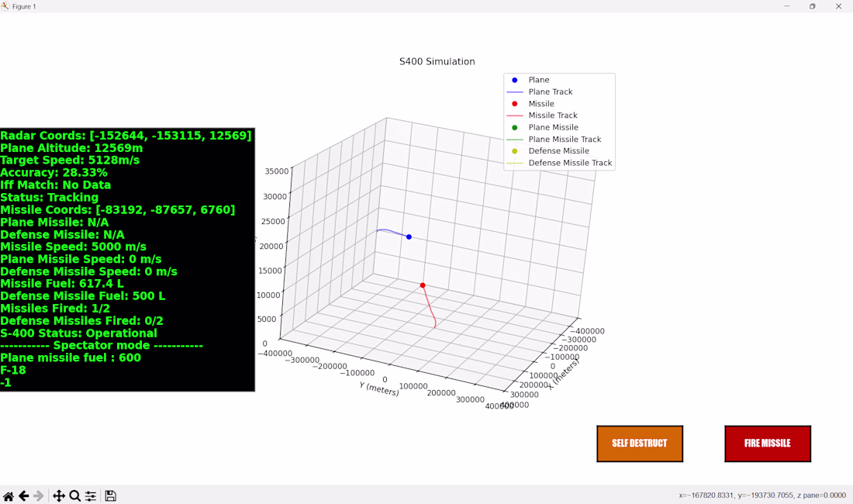
Task: Click the Defense Missile: N/A line
Action: click(63, 235)
